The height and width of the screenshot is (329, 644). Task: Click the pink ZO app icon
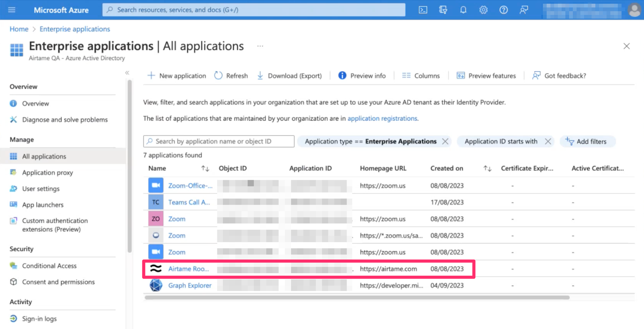156,219
